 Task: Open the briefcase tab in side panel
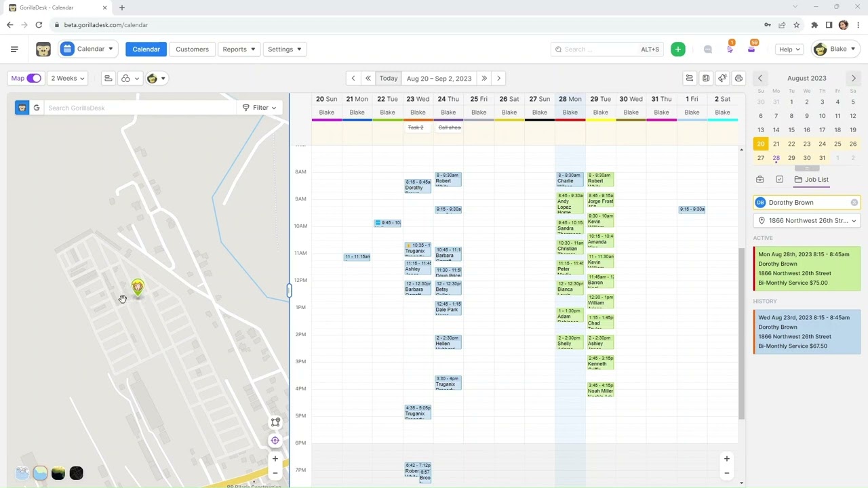pos(760,179)
